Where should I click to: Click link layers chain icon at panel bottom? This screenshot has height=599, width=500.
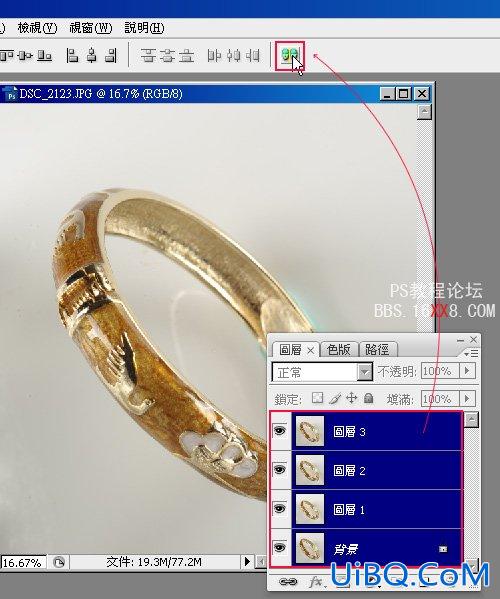tap(288, 582)
